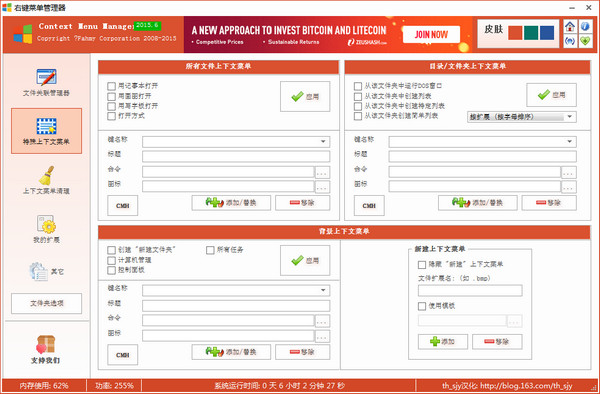Choose the blue skin swatch
The height and width of the screenshot is (394, 600).
(547, 33)
